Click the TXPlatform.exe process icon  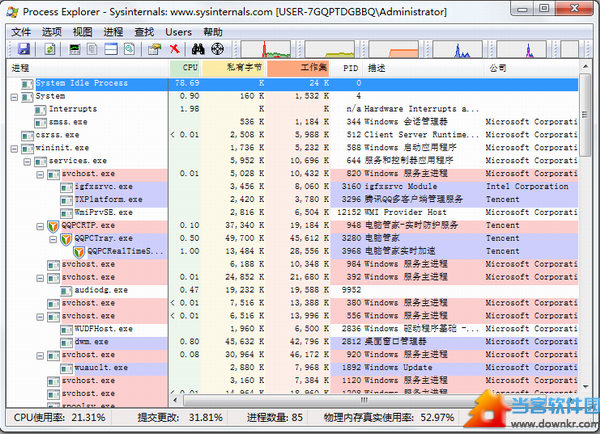tap(66, 200)
